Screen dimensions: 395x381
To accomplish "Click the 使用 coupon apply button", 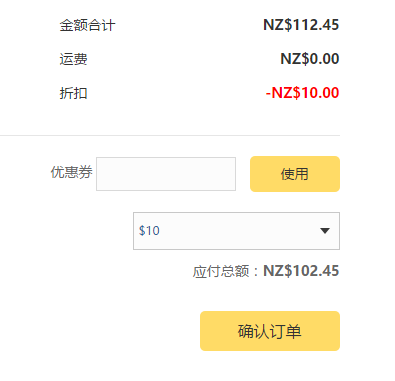I will 295,174.
